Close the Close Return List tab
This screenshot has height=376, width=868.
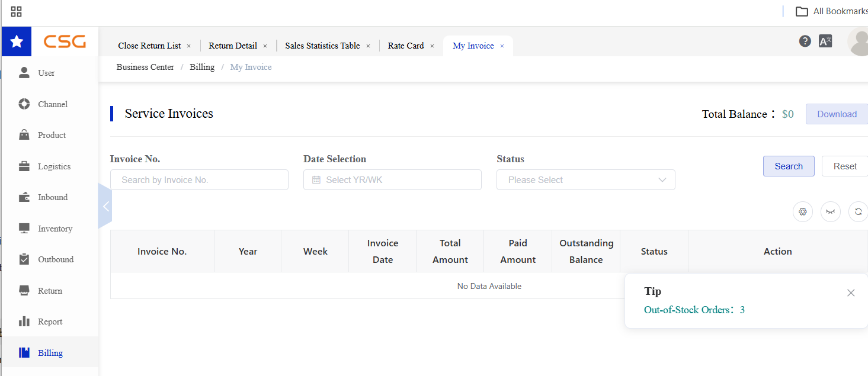tap(189, 46)
